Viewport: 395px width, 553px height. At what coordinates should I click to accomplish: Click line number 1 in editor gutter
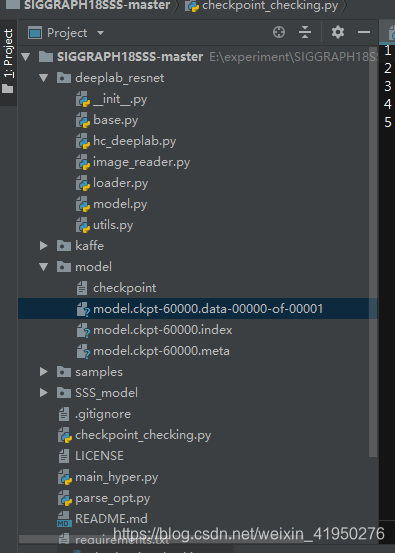coord(388,50)
